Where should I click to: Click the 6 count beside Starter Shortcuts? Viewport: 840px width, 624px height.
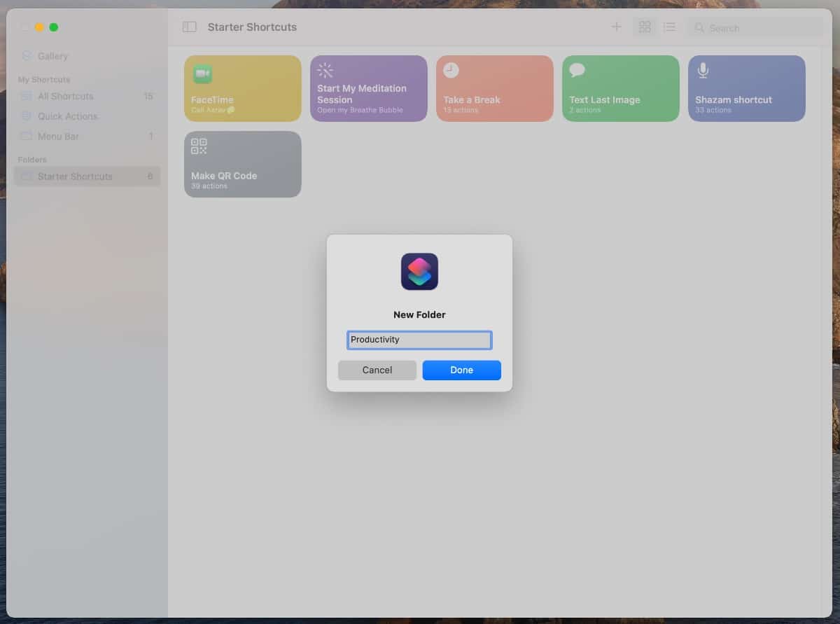pos(150,176)
